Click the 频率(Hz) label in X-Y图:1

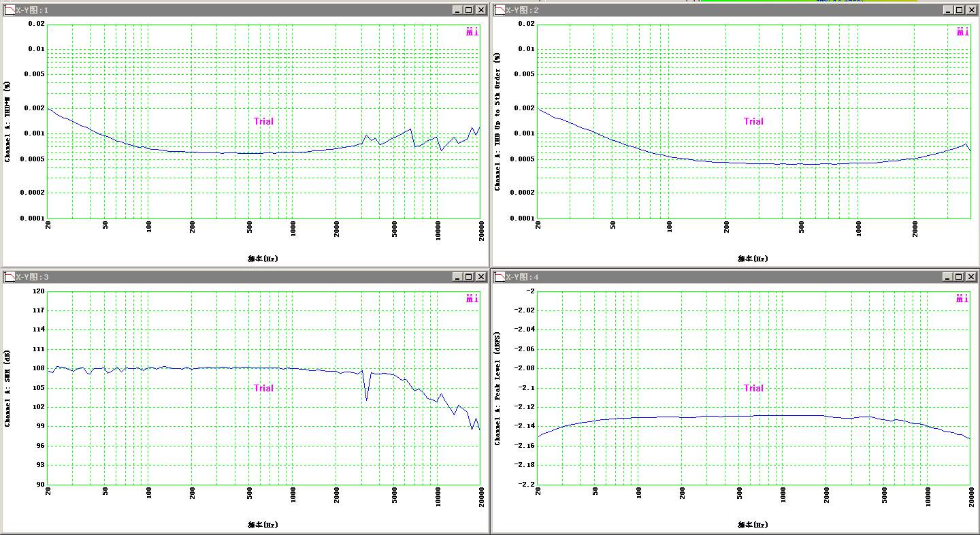click(263, 259)
